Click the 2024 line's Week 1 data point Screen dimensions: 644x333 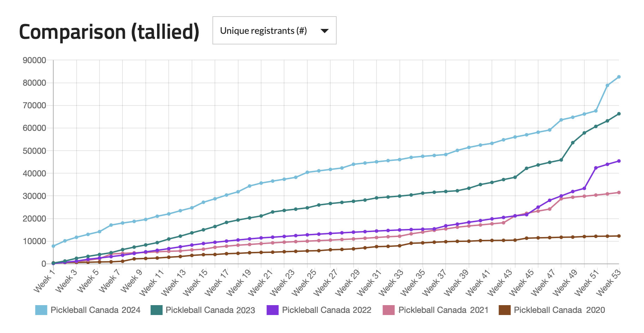point(53,246)
